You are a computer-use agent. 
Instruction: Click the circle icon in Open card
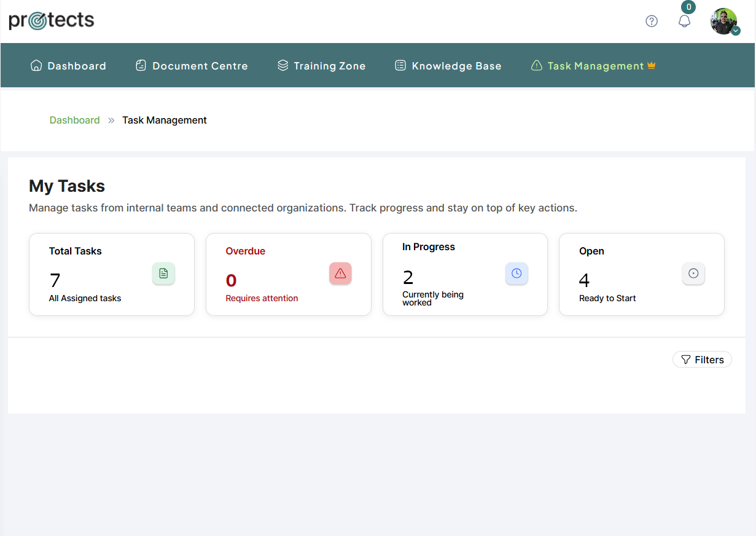693,274
